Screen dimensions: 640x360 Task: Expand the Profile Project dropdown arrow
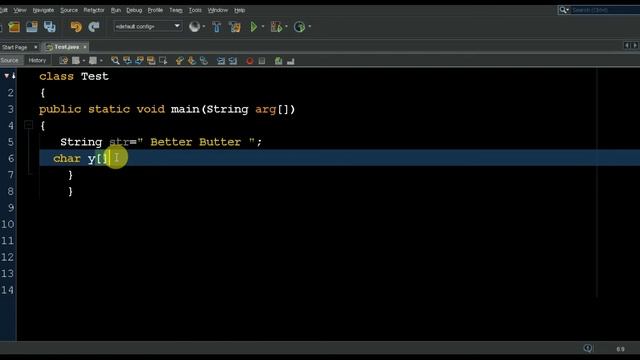click(x=309, y=27)
